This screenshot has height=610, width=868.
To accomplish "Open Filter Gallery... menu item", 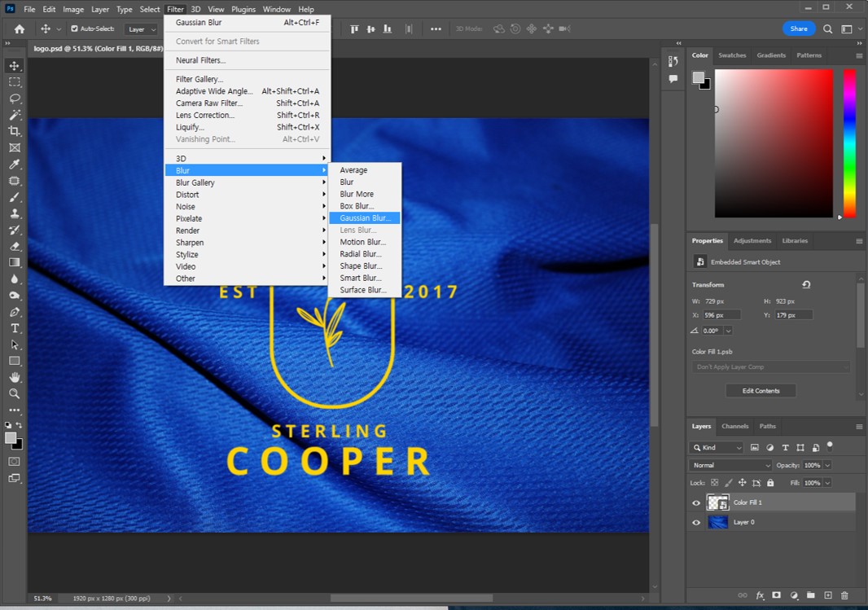I will coord(248,79).
